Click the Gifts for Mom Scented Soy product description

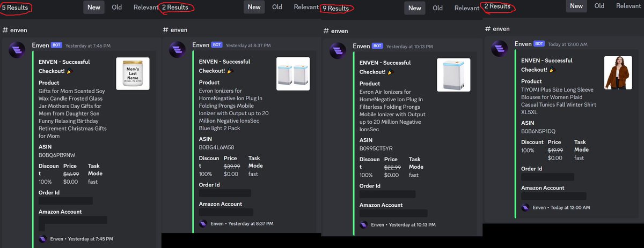click(73, 114)
